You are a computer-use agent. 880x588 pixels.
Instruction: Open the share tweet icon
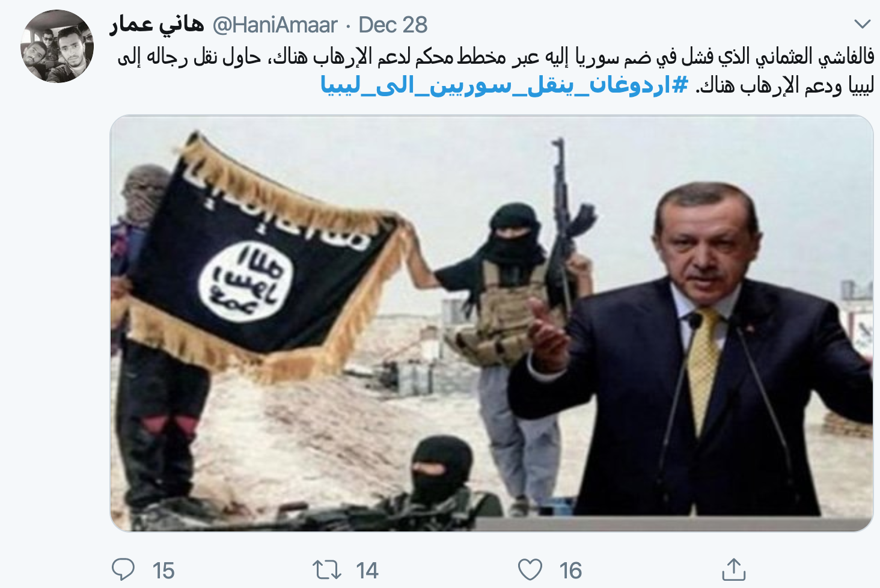click(x=733, y=569)
